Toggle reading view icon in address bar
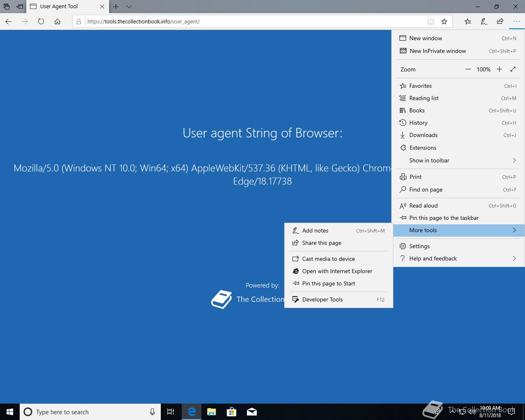Image resolution: width=525 pixels, height=420 pixels. (431, 21)
